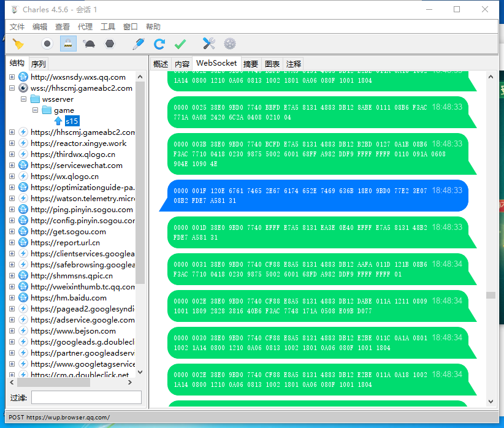Open the 代理 menu
Image resolution: width=504 pixels, height=428 pixels.
(x=85, y=27)
